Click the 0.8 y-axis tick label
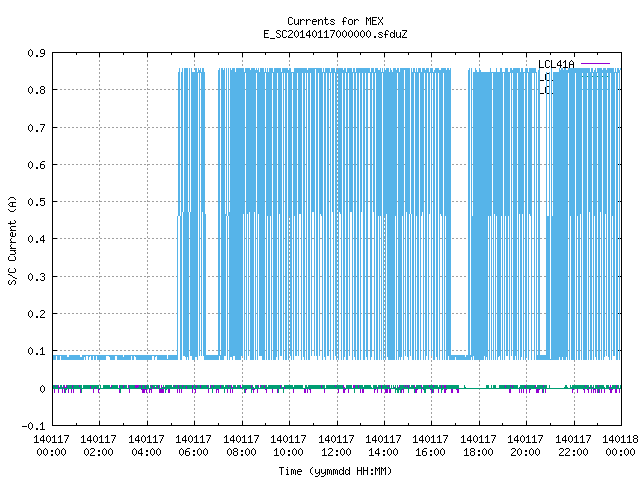640x480 pixels. pos(37,90)
